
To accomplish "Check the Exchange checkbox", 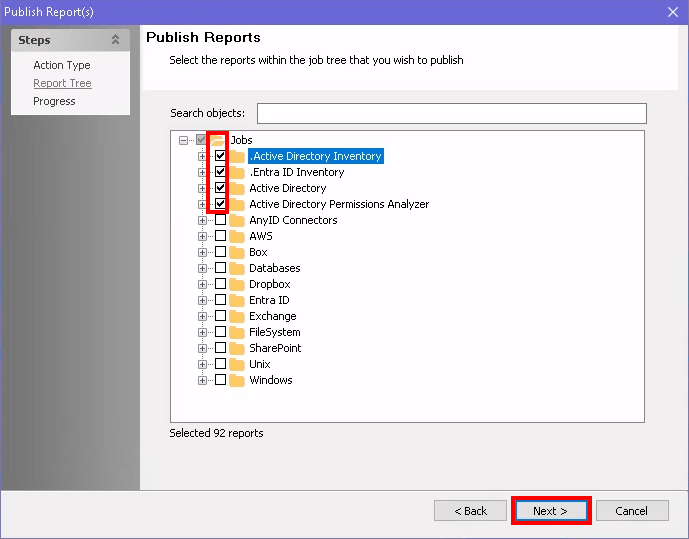I will coord(220,316).
